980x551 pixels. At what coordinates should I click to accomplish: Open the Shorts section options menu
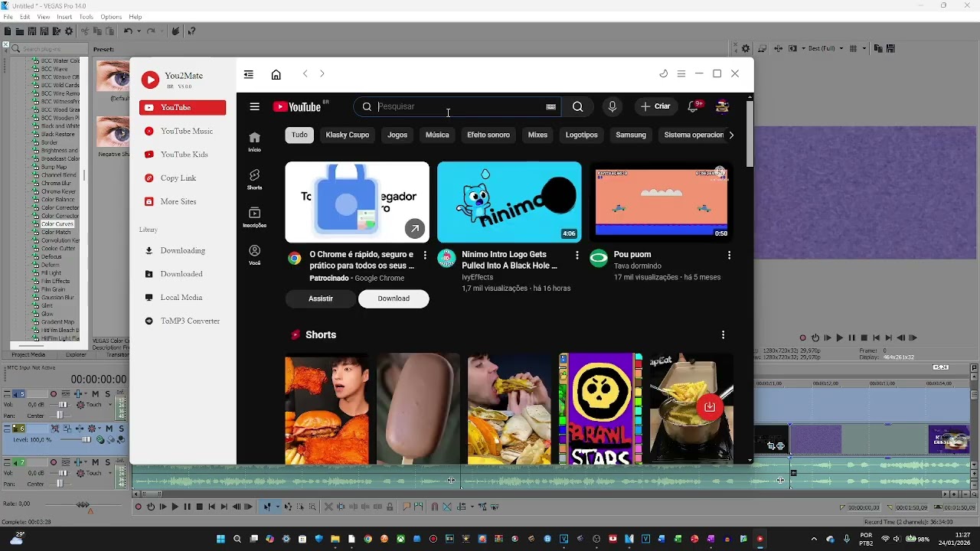[x=724, y=335]
